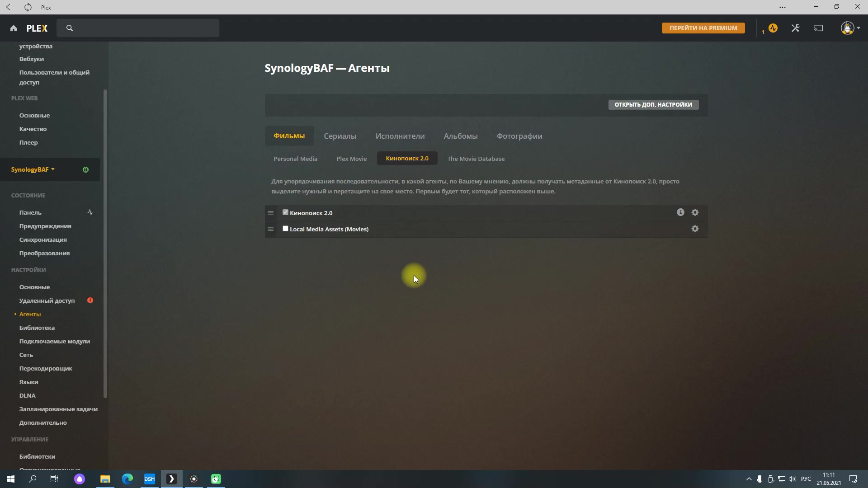Select the Personal Media agent tab
This screenshot has height=488, width=868.
(296, 159)
